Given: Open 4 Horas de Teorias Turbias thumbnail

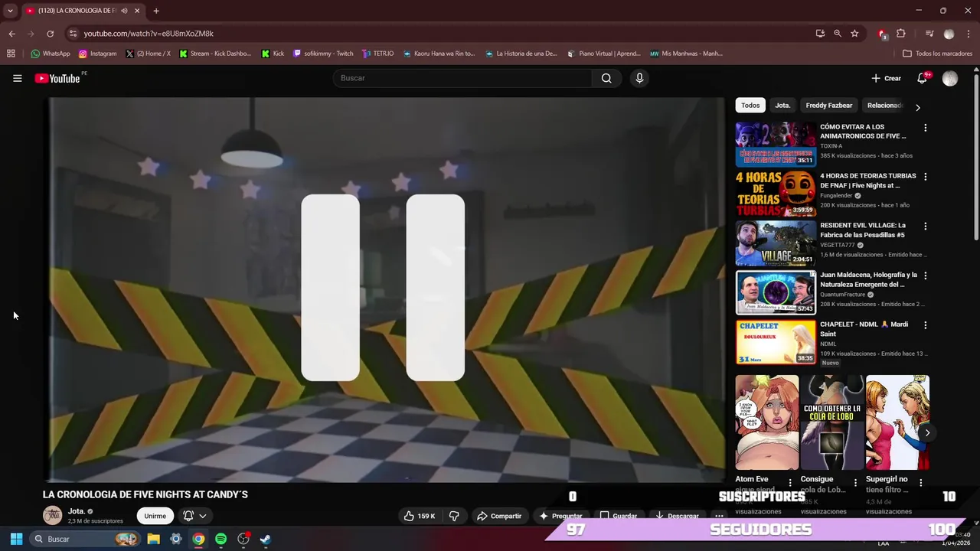Looking at the screenshot, I should point(776,194).
